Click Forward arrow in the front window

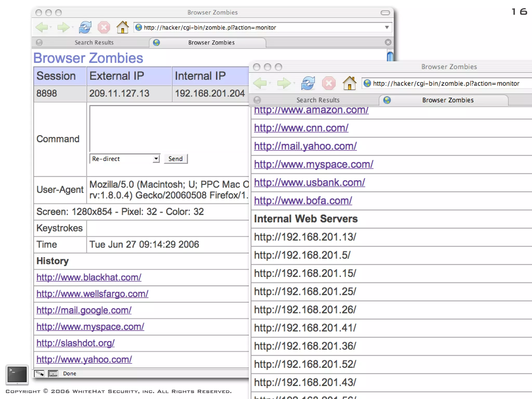coord(283,83)
